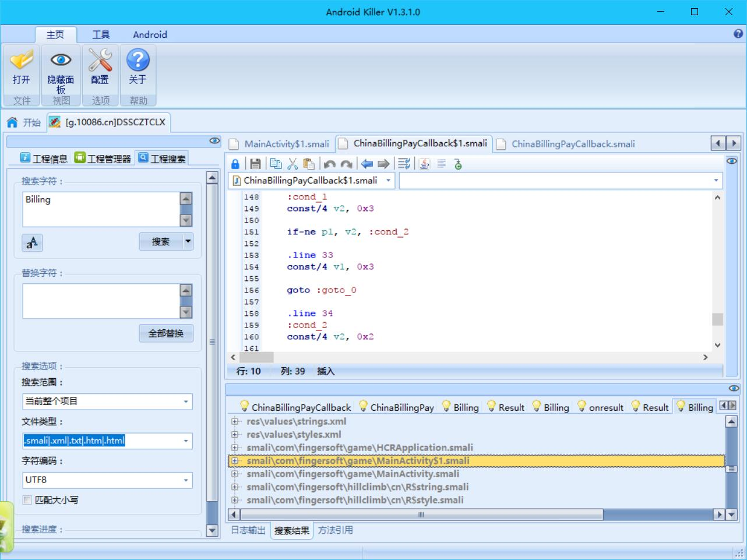Image resolution: width=747 pixels, height=560 pixels.
Task: Click the code editor horizontal scrollbar thumb
Action: (x=256, y=357)
